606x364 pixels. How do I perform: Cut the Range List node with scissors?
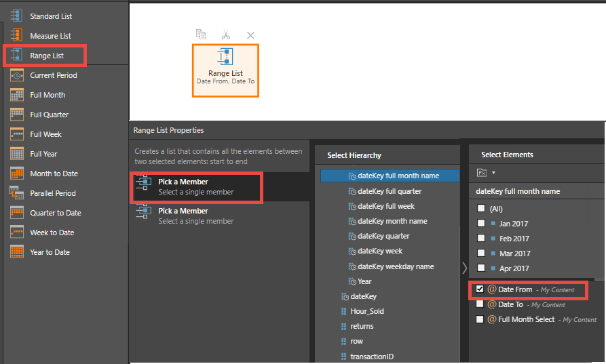click(226, 35)
